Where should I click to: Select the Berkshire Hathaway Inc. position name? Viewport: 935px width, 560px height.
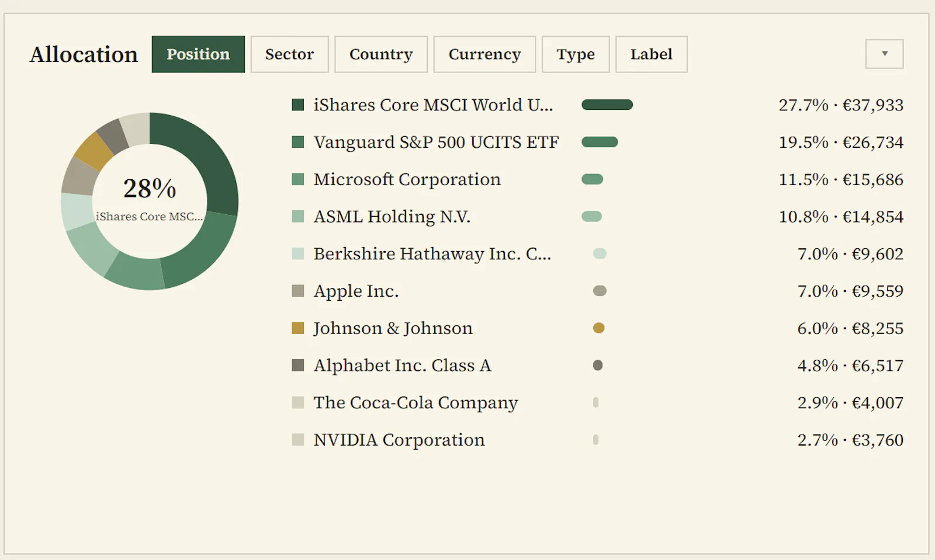[432, 253]
